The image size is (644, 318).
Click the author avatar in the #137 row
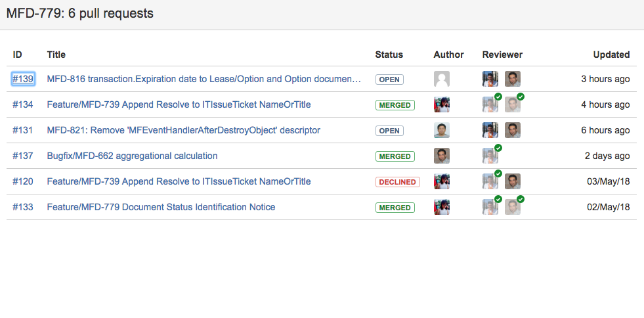(442, 156)
